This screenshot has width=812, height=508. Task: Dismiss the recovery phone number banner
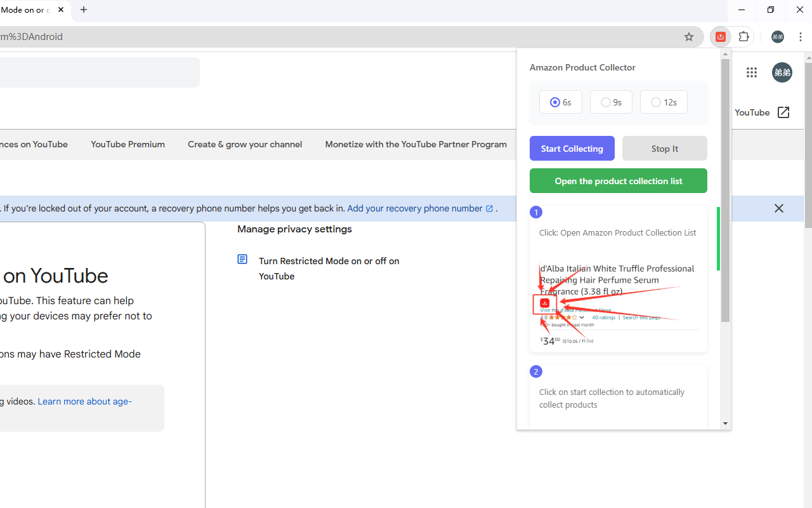pos(778,208)
